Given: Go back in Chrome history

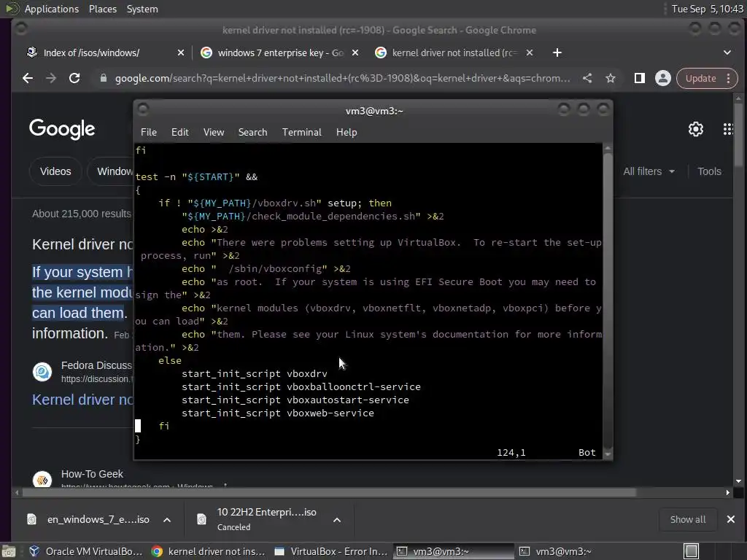Looking at the screenshot, I should click(28, 78).
